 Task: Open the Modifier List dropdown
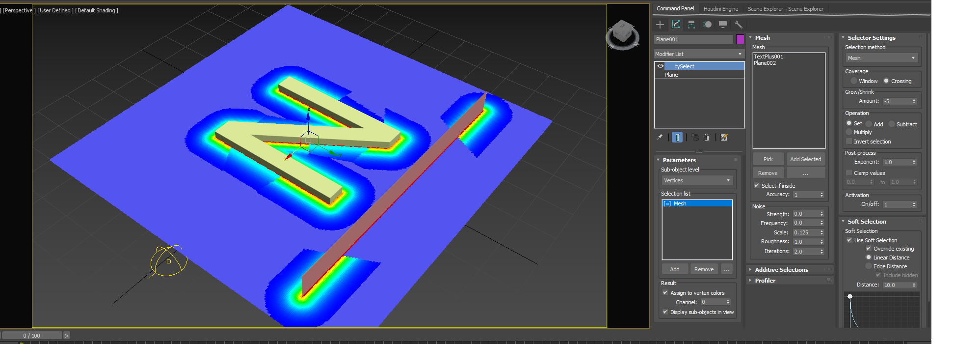pos(699,54)
